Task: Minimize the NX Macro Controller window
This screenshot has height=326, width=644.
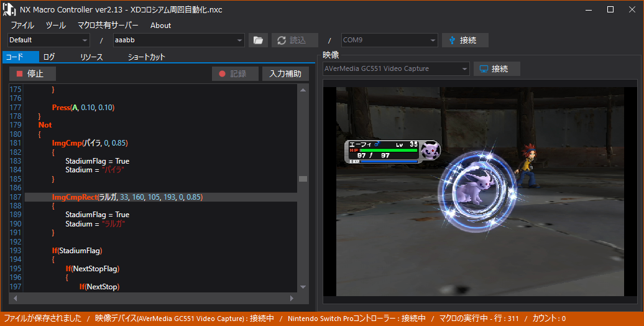Action: (x=589, y=9)
